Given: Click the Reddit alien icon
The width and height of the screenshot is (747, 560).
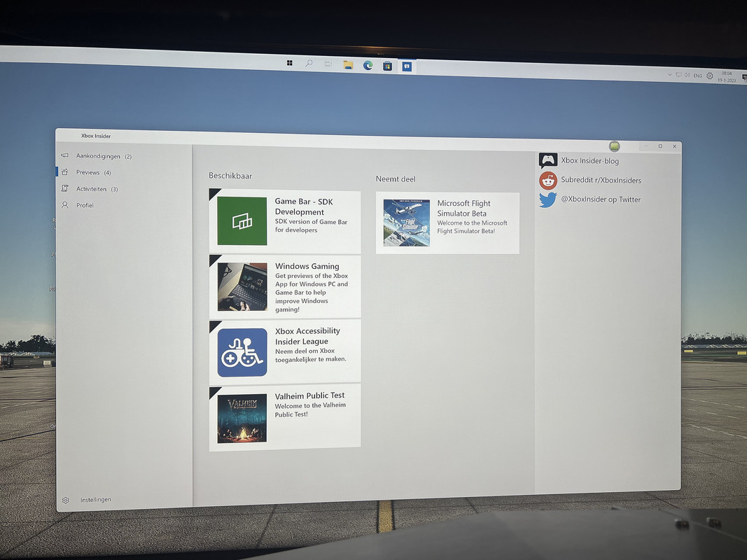Looking at the screenshot, I should pyautogui.click(x=548, y=181).
